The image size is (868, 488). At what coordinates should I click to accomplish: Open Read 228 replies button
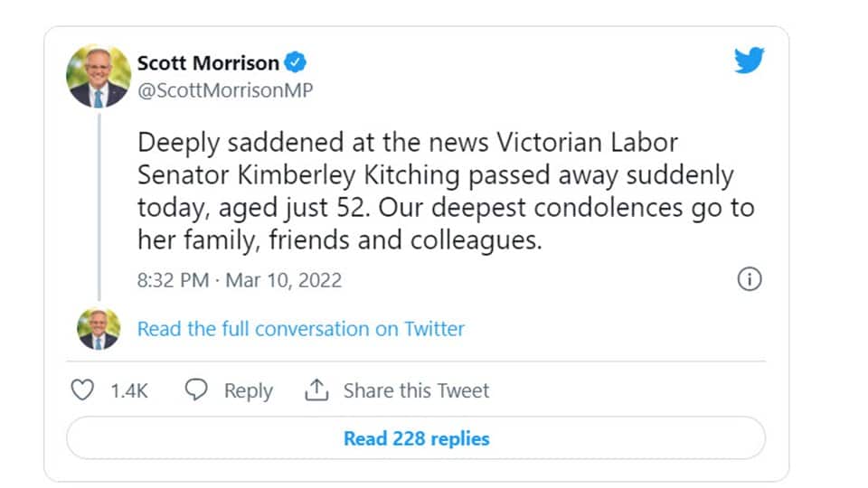(x=416, y=439)
